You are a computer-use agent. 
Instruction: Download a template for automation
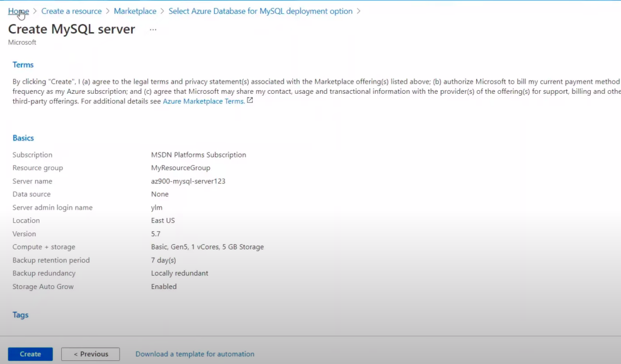click(x=195, y=354)
